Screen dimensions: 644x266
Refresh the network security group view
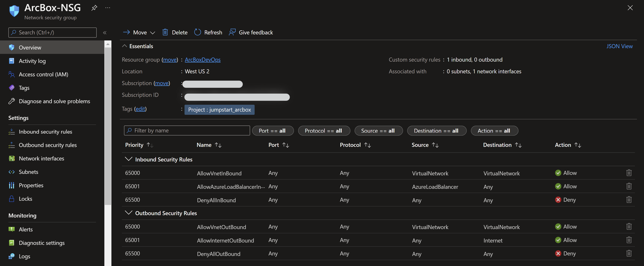[208, 32]
